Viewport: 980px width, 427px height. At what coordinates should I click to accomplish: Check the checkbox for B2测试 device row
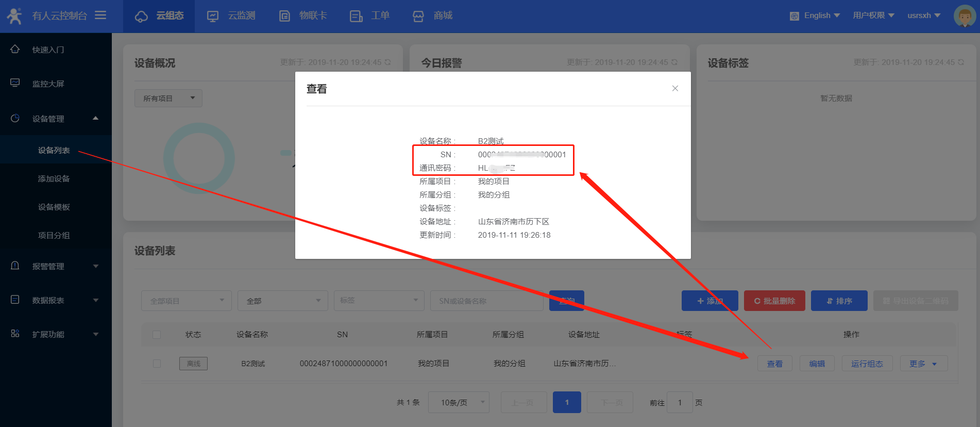click(157, 364)
